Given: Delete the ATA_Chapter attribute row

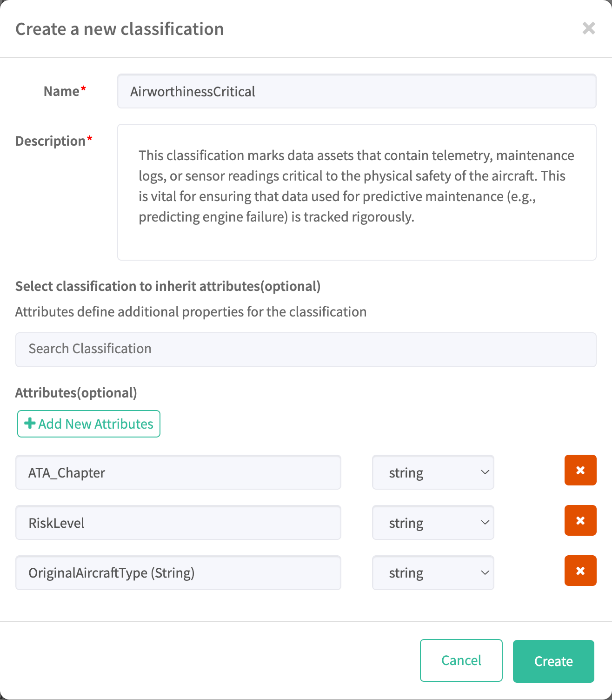Looking at the screenshot, I should point(580,470).
